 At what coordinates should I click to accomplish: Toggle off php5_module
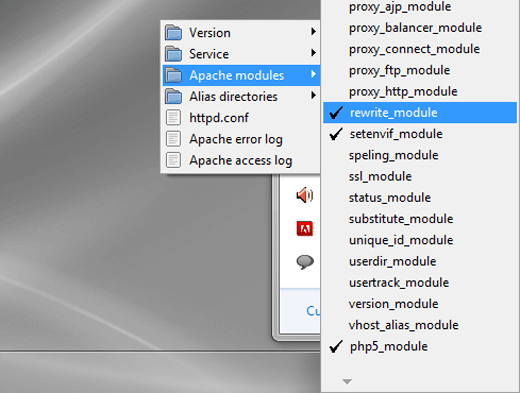[420, 347]
